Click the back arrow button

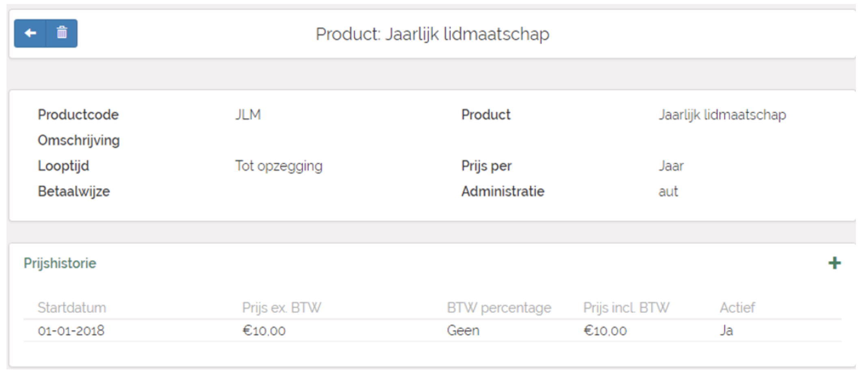click(30, 33)
